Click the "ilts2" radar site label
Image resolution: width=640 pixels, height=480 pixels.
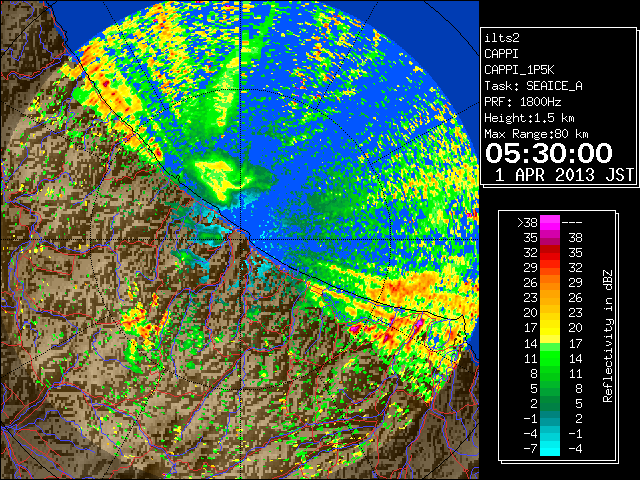502,38
